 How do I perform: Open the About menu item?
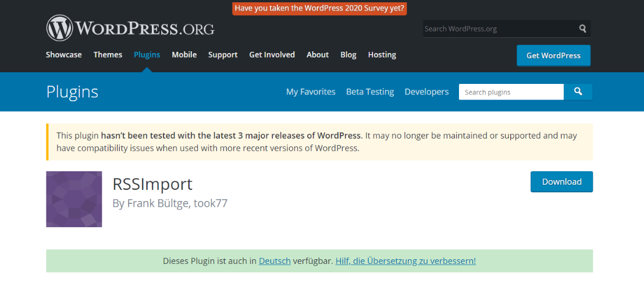click(x=318, y=55)
